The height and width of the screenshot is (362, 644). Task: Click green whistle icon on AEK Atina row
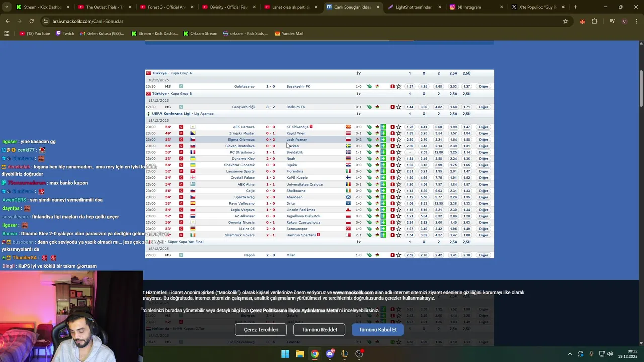[x=369, y=184]
